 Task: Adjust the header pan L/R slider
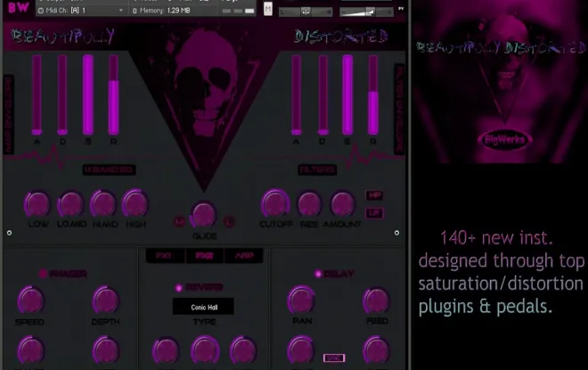pos(306,12)
